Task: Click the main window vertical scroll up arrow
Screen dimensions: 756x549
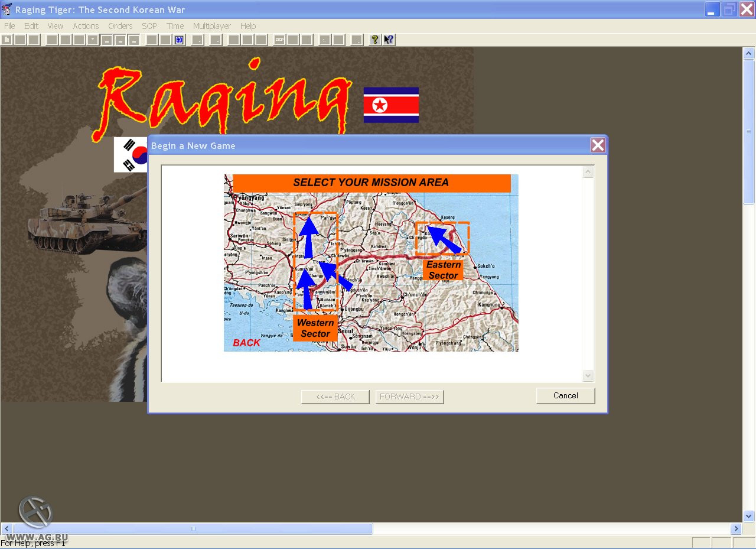Action: click(749, 53)
